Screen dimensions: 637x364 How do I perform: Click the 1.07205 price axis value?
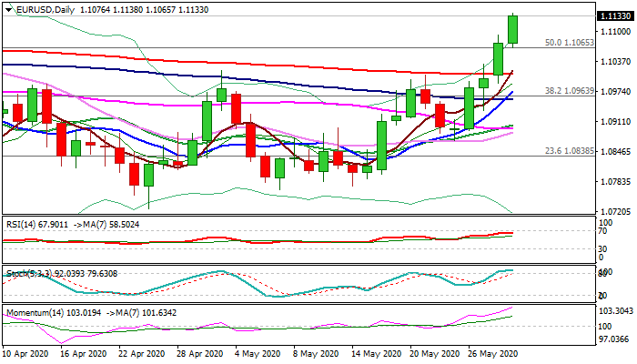616,211
